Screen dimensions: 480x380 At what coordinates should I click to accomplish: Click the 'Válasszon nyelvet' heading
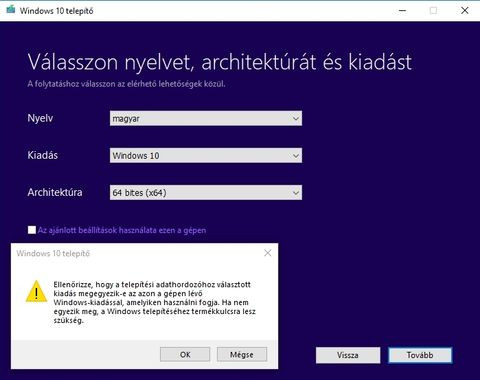pos(220,62)
